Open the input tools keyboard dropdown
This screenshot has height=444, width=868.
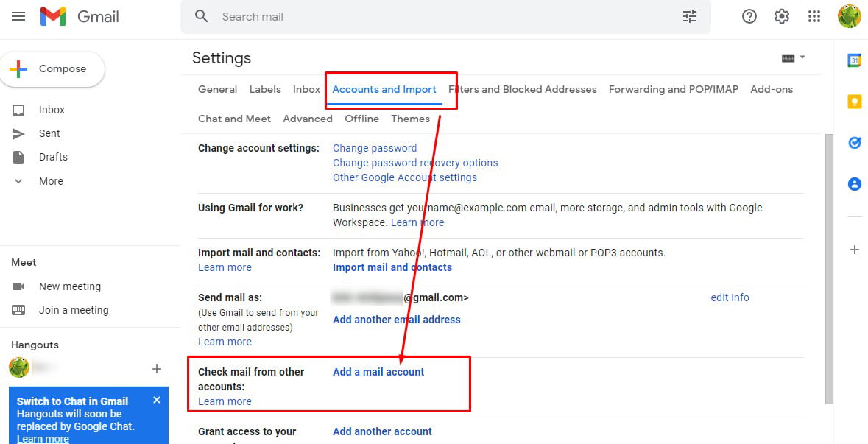[x=793, y=58]
